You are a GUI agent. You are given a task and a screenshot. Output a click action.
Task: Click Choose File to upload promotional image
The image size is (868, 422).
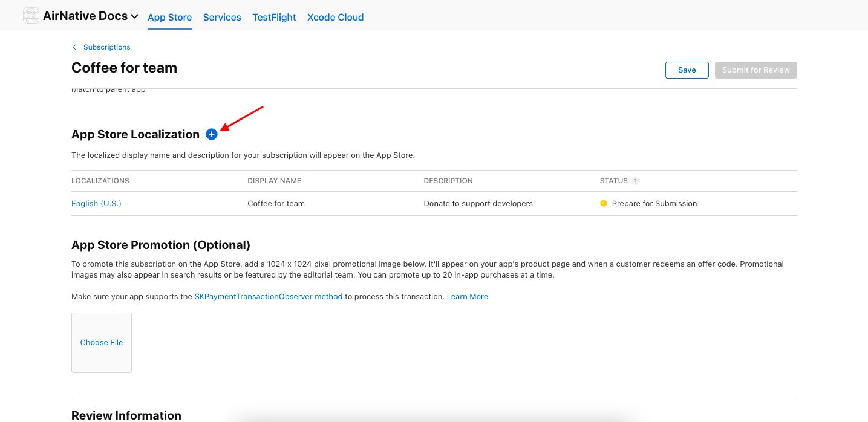[102, 343]
